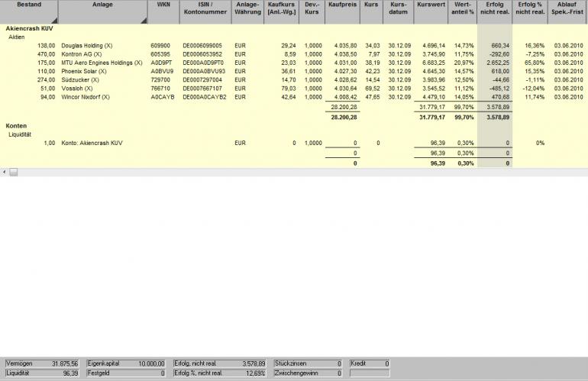Click the Kaufkurs [Anl.-Wg.] column header
The width and height of the screenshot is (588, 381).
281,11
